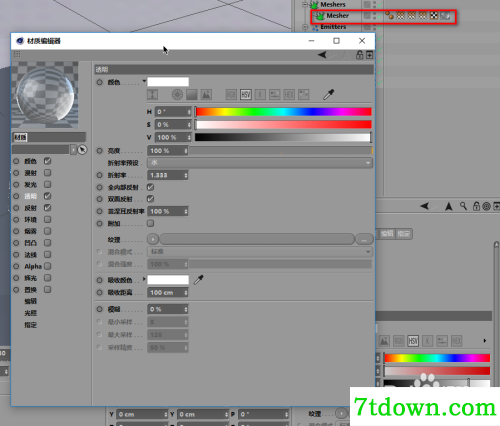Select the color wheel mode icon

(177, 95)
